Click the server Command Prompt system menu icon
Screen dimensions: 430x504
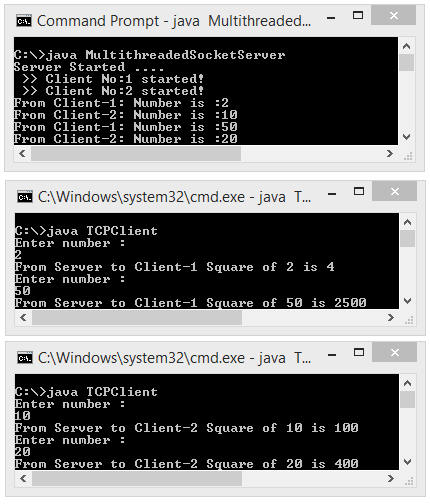pyautogui.click(x=24, y=21)
